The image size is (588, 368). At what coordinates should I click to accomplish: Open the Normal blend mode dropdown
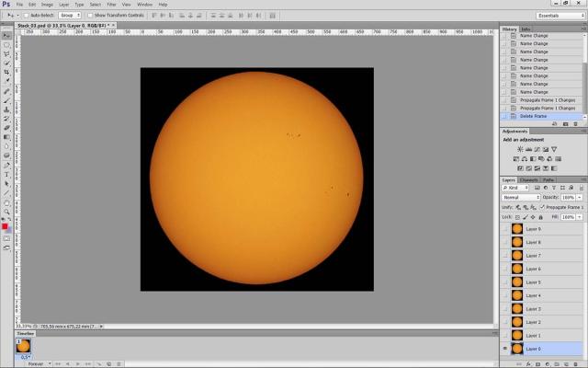coord(519,197)
